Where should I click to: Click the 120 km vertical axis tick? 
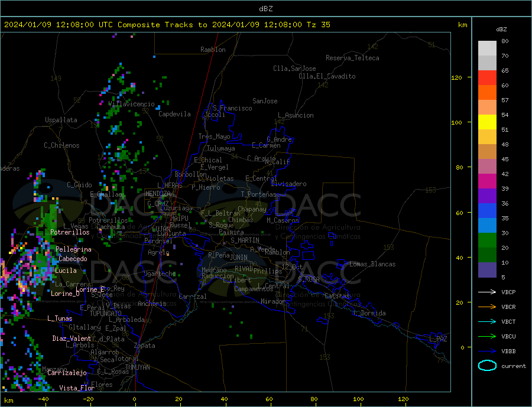click(x=457, y=77)
